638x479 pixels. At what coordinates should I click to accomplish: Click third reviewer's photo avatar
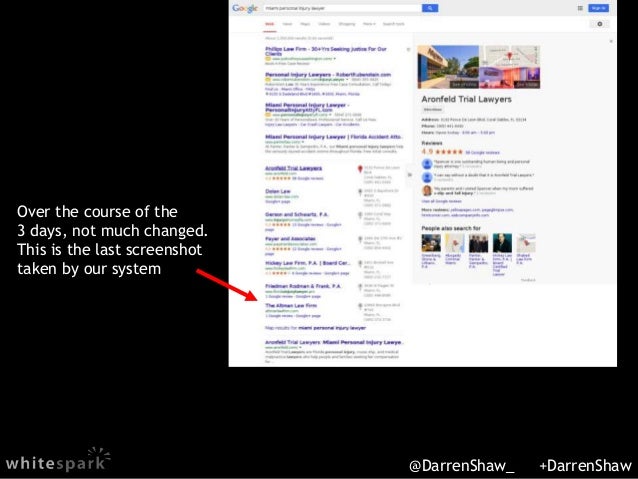(427, 190)
